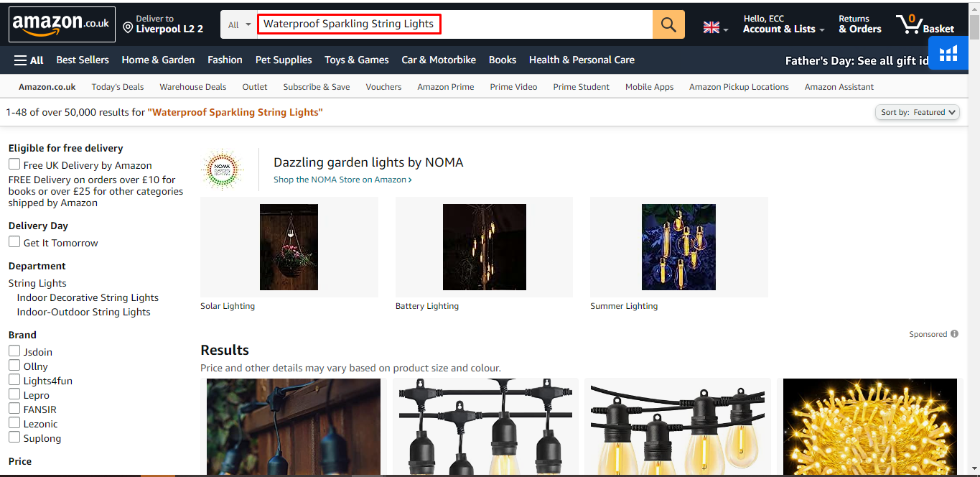Expand the Account & Lists dropdown

point(783,24)
